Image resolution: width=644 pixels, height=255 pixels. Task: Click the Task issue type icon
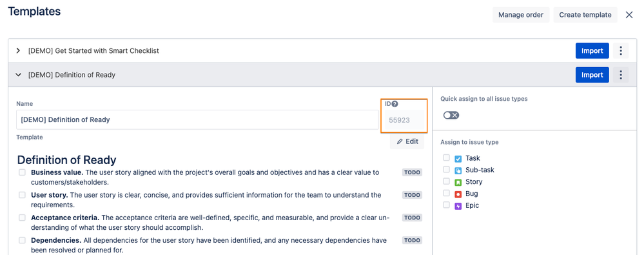(458, 158)
